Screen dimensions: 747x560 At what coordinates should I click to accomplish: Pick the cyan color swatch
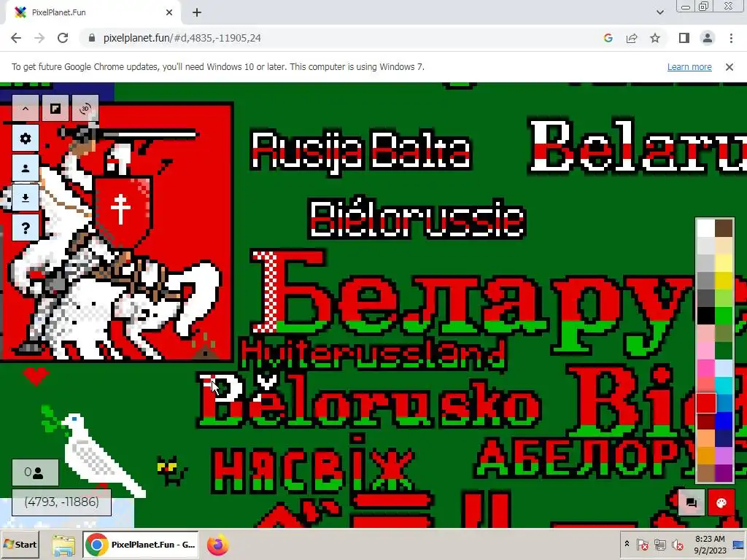(724, 386)
